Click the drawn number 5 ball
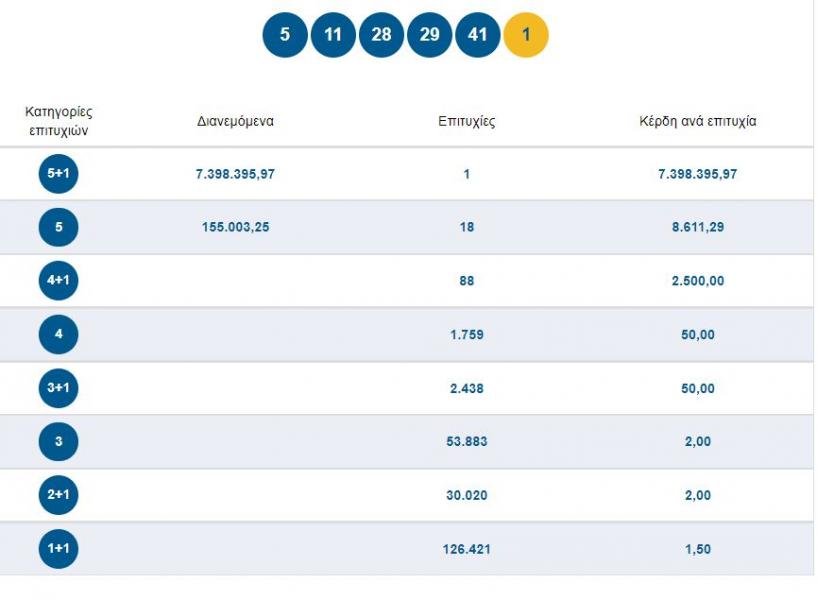Screen dimensions: 817x600 tap(285, 35)
